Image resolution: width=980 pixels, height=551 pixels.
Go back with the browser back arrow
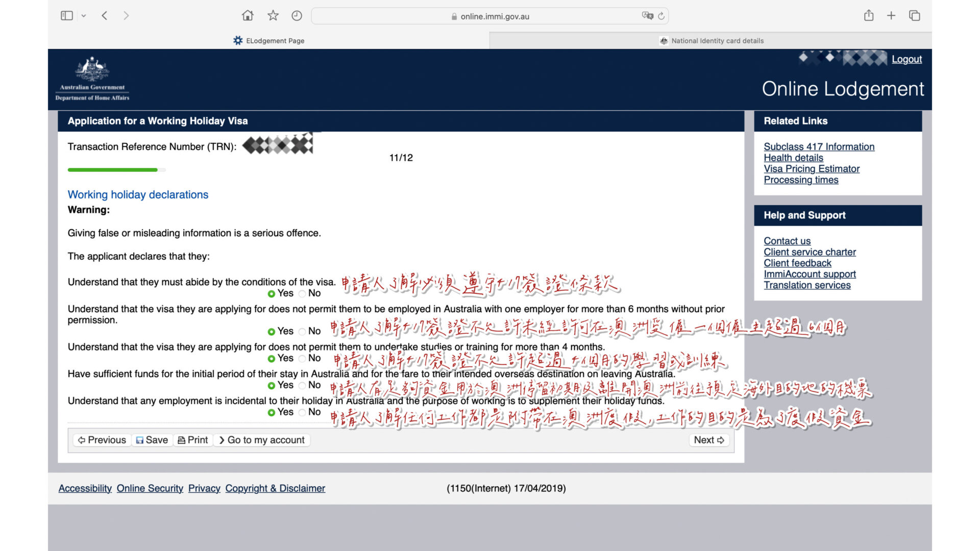105,16
